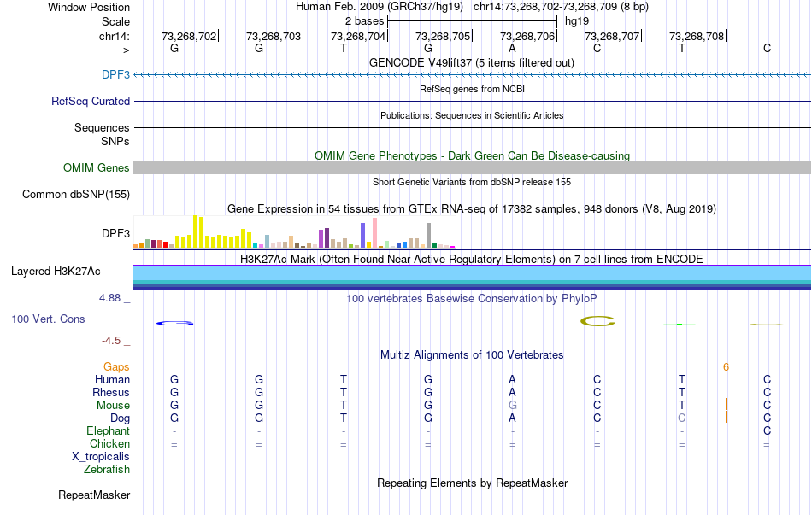Click the small green PhyloP conservation mark

(679, 325)
